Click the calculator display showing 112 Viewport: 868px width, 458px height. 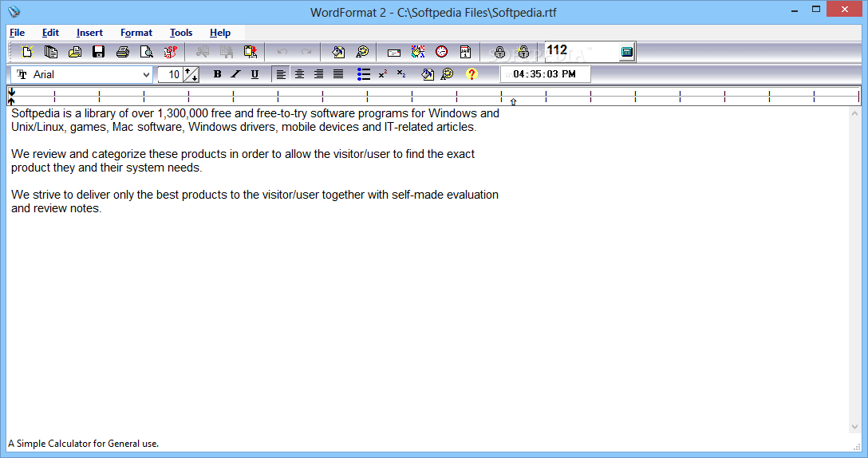click(x=582, y=52)
